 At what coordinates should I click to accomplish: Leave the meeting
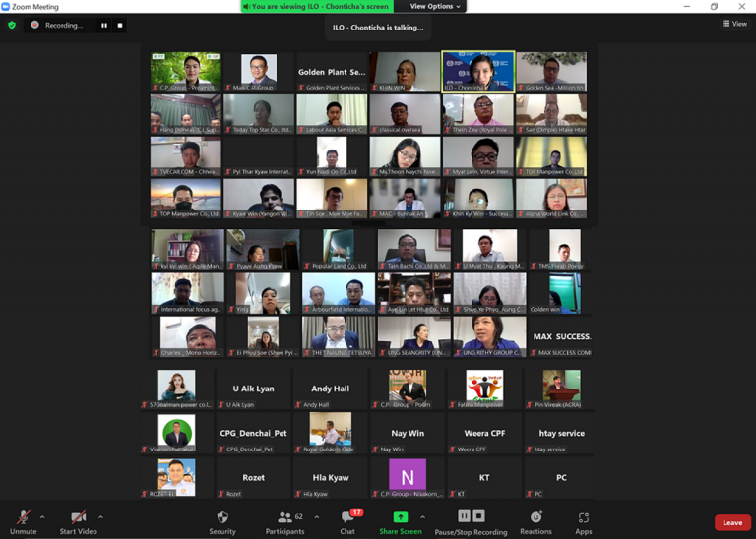coord(732,522)
